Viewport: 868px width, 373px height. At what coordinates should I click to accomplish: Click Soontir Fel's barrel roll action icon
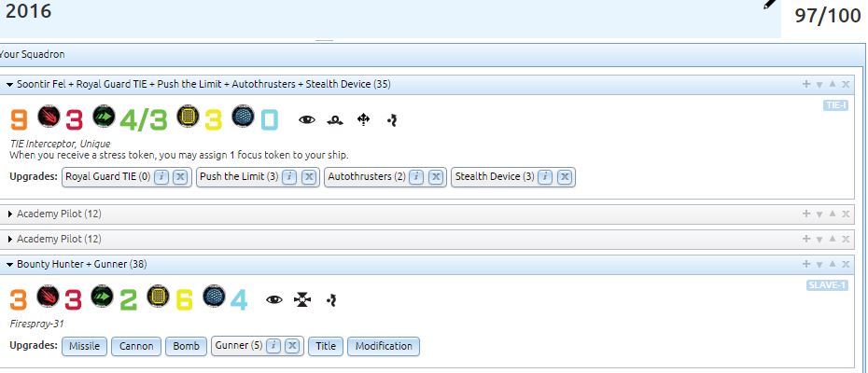[334, 119]
